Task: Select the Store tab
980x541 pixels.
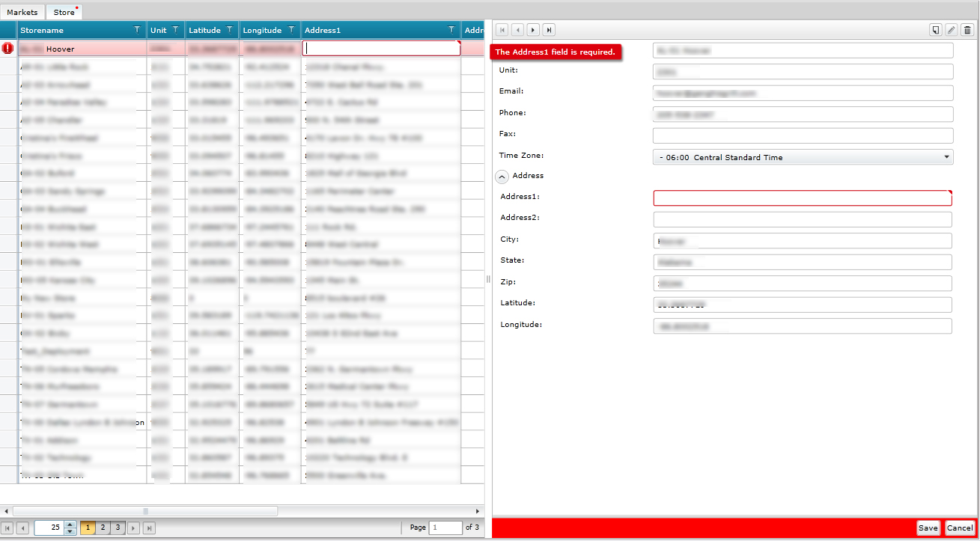Action: pos(64,13)
